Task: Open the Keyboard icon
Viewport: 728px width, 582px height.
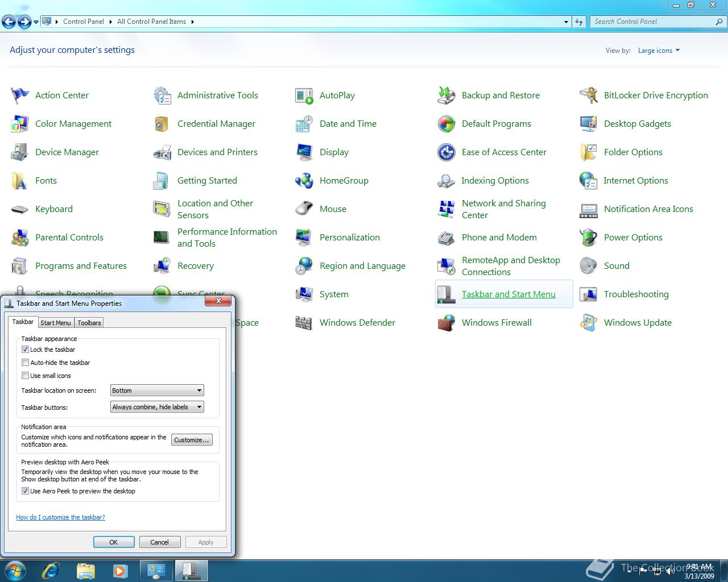Action: (x=20, y=209)
